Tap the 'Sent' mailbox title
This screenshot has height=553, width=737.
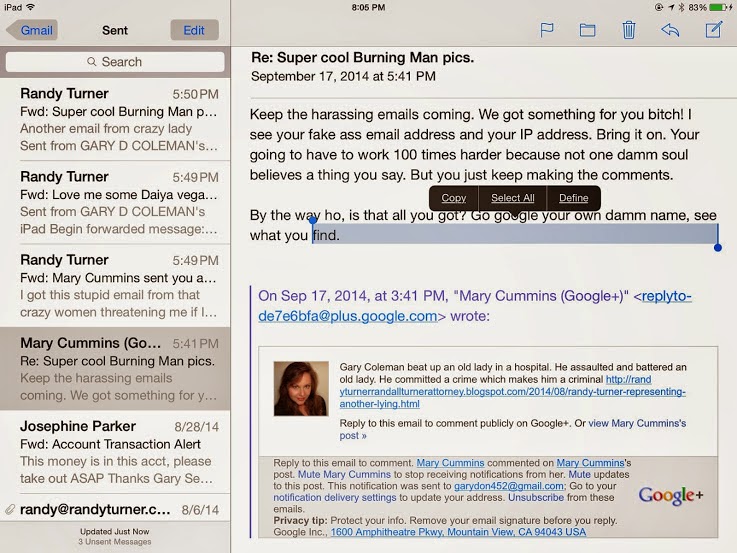[115, 30]
